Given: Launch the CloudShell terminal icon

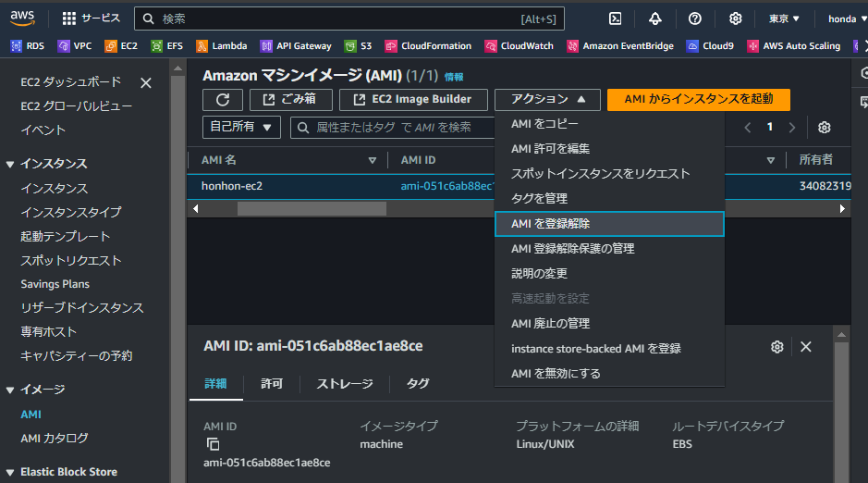Looking at the screenshot, I should tap(615, 19).
